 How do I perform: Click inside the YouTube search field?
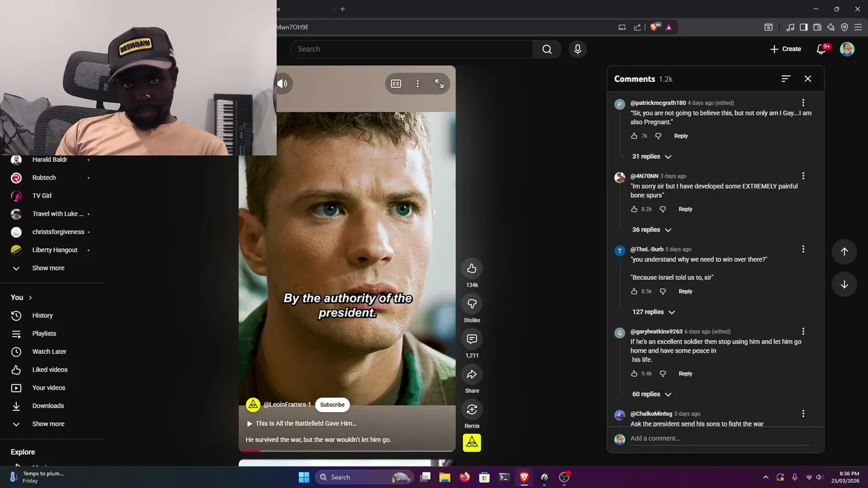(412, 49)
